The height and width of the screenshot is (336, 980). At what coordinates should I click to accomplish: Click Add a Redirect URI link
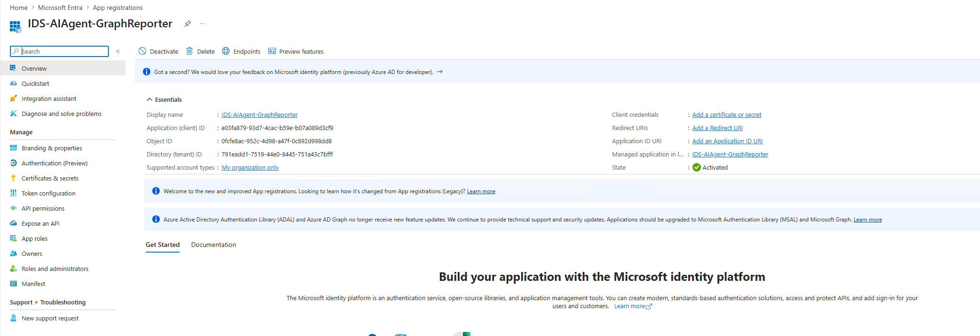pos(717,128)
